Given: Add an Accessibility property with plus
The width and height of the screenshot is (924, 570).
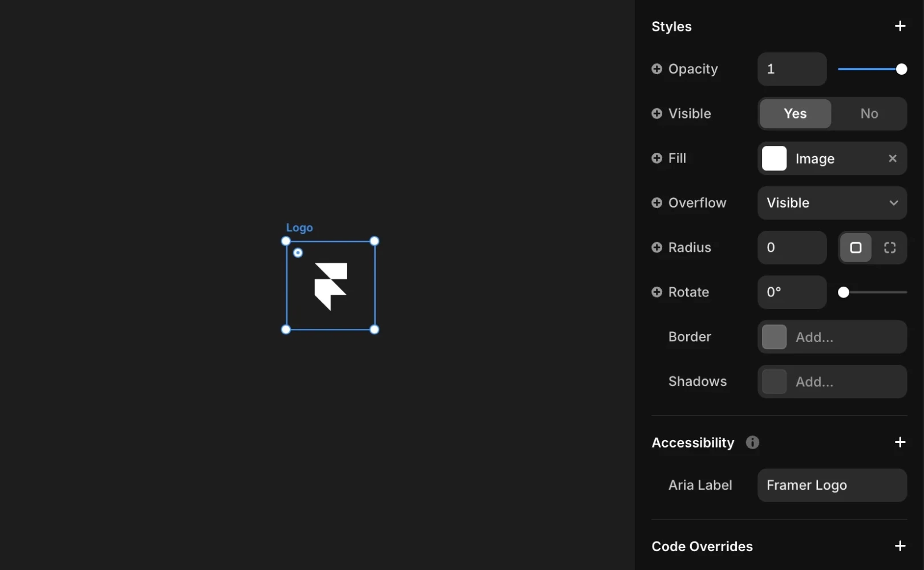Looking at the screenshot, I should tap(899, 442).
